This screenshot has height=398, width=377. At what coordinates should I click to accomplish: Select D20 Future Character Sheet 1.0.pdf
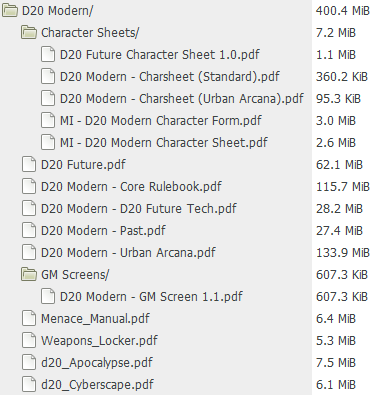160,55
